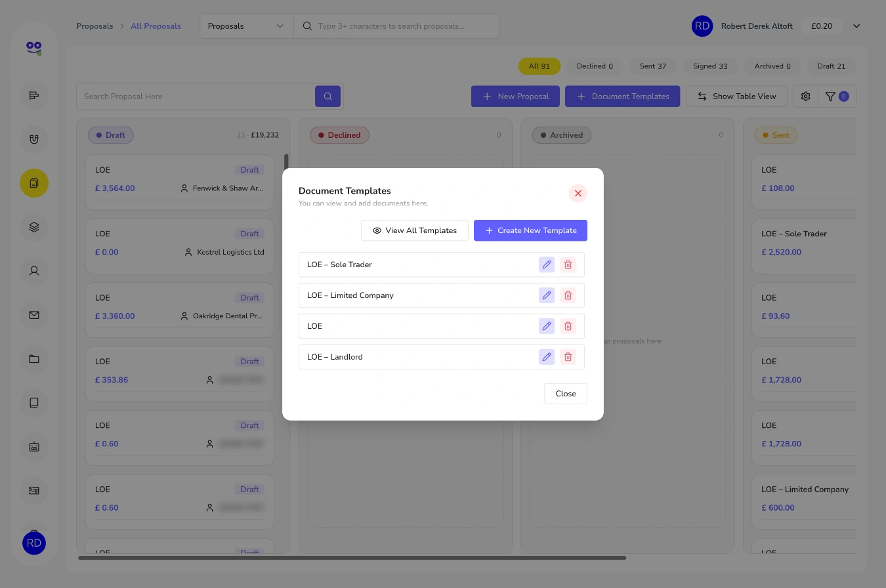This screenshot has width=886, height=588.
Task: Open the filter funnel with the 0 badge
Action: pyautogui.click(x=837, y=96)
